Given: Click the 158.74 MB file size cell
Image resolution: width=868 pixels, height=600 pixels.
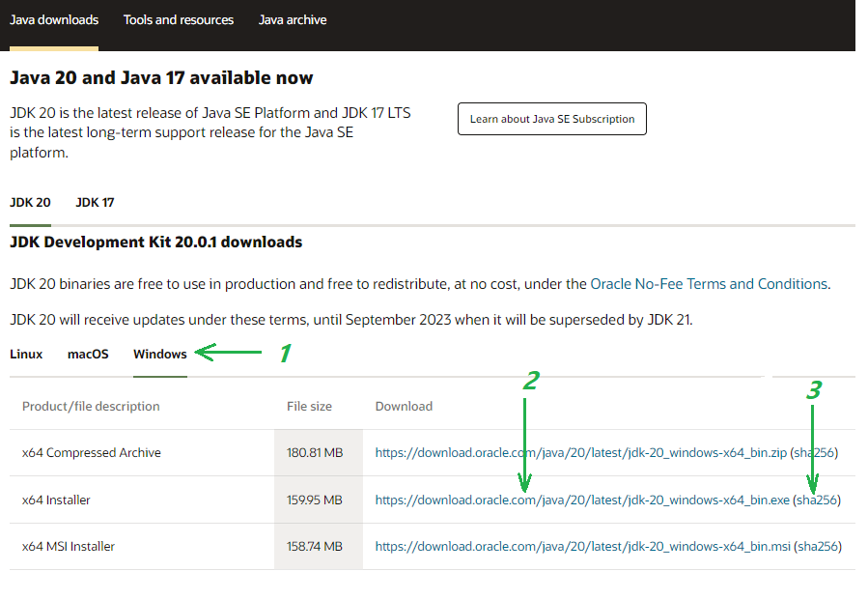Looking at the screenshot, I should click(x=319, y=546).
